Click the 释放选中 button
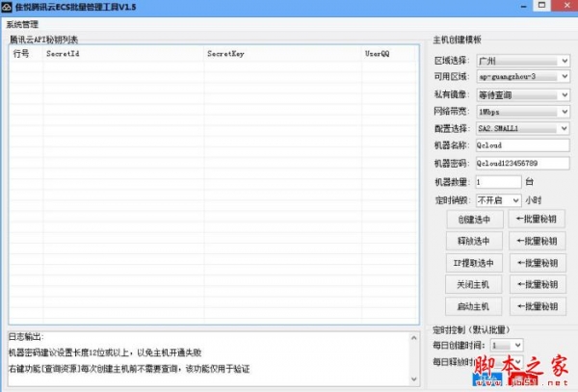578x392 pixels. [x=474, y=242]
